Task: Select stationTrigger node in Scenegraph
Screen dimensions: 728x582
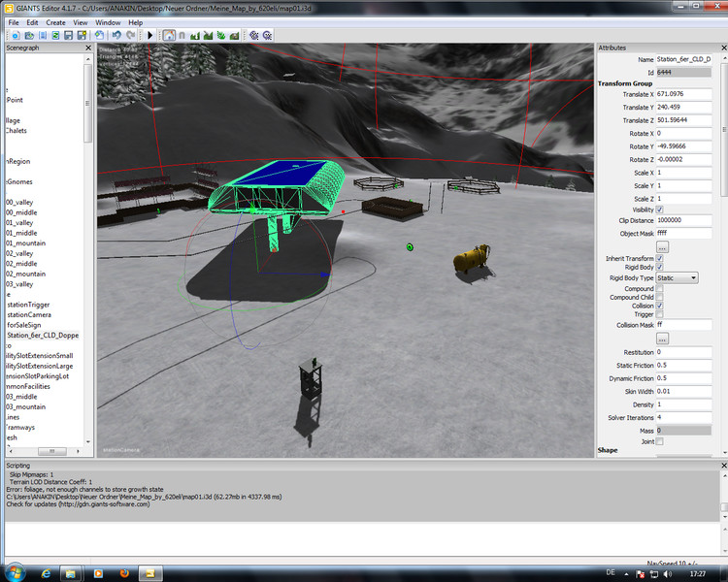Action: pyautogui.click(x=28, y=305)
